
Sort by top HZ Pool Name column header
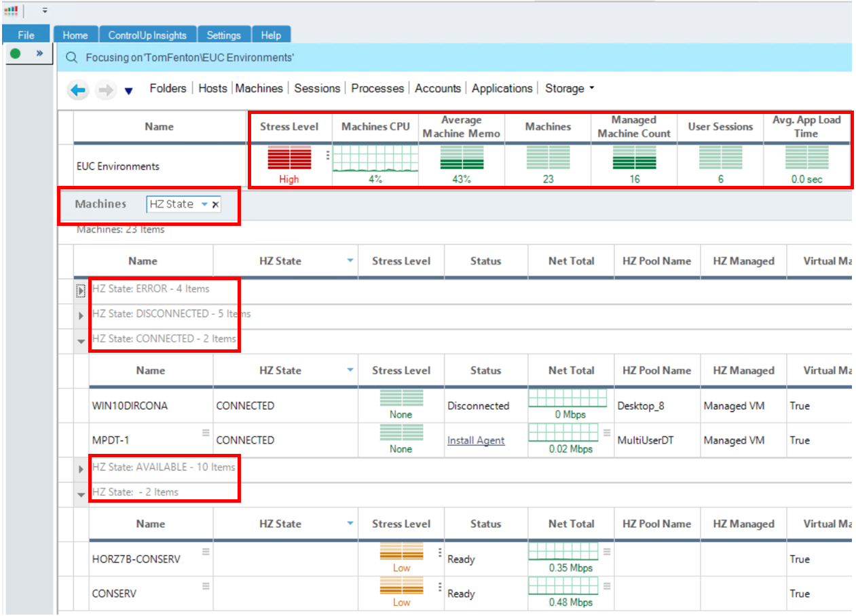pyautogui.click(x=657, y=261)
